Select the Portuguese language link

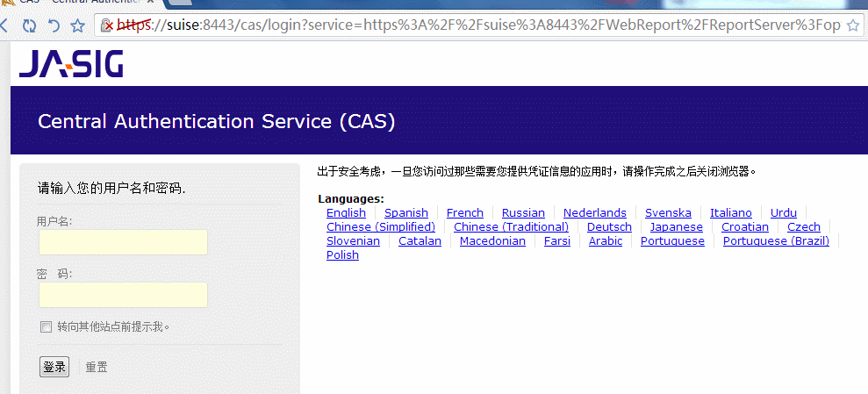point(672,241)
